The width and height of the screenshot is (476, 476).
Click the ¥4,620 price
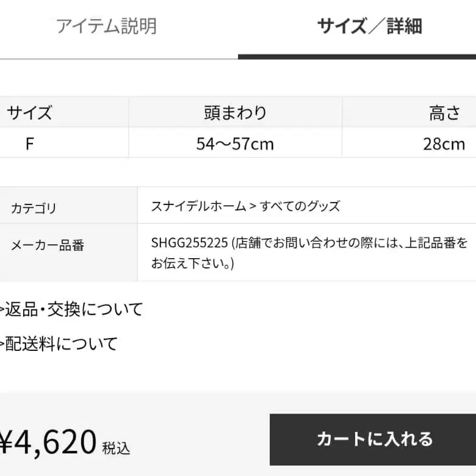pyautogui.click(x=48, y=441)
